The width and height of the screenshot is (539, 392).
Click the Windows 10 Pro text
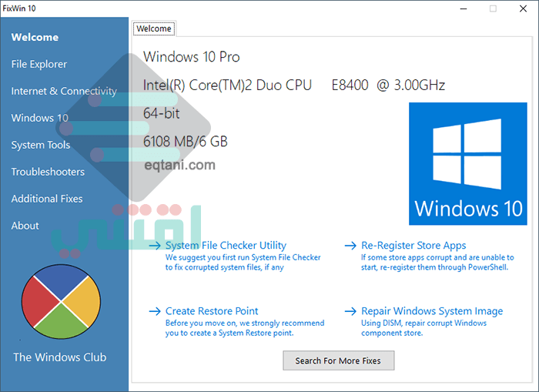coord(192,57)
